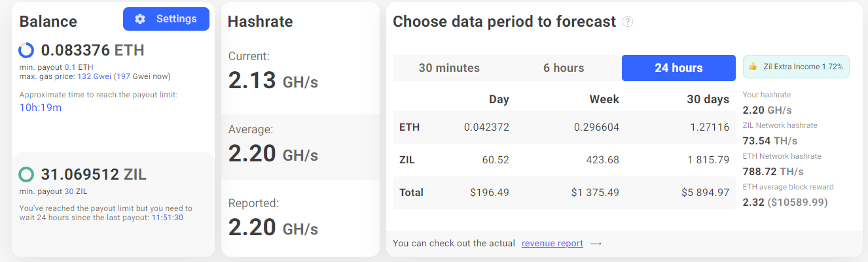Open the Settings button
The width and height of the screenshot is (868, 262).
pos(166,19)
